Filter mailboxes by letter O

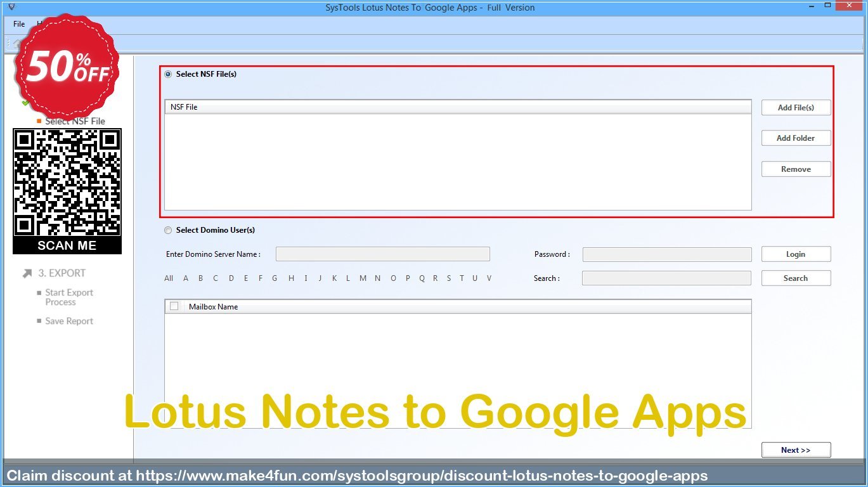point(393,278)
